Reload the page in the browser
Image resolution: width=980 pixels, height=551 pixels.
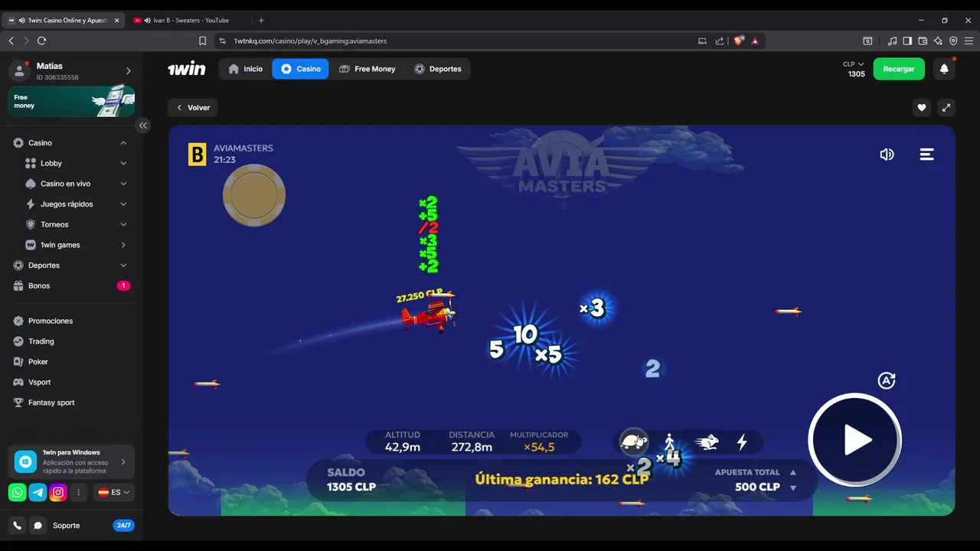41,41
